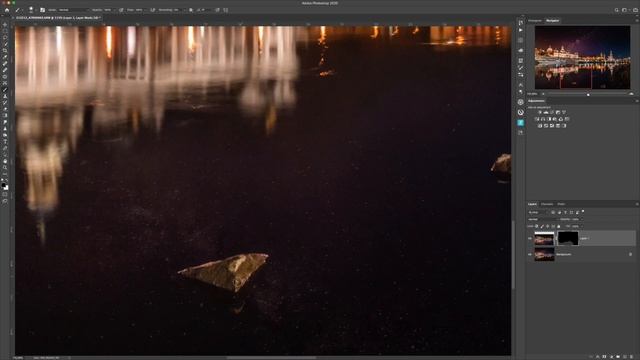Toggle pressure for opacity
This screenshot has width=640, height=360.
[x=121, y=10]
